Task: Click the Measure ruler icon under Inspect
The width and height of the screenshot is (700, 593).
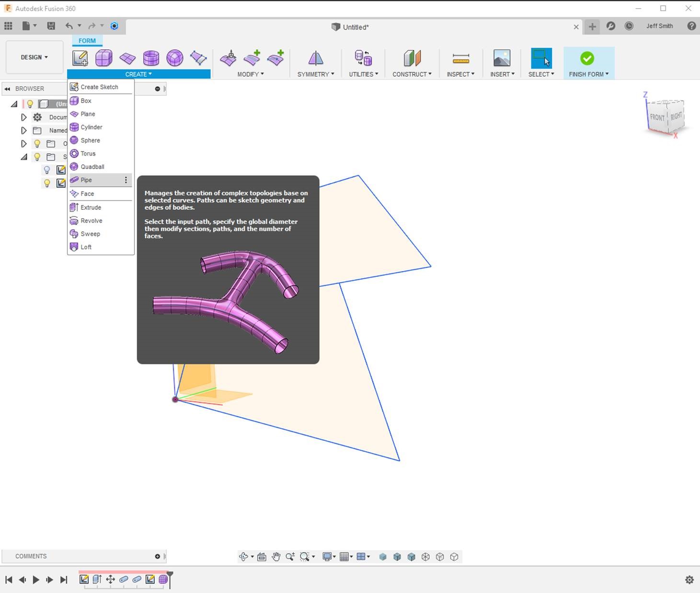Action: point(459,58)
